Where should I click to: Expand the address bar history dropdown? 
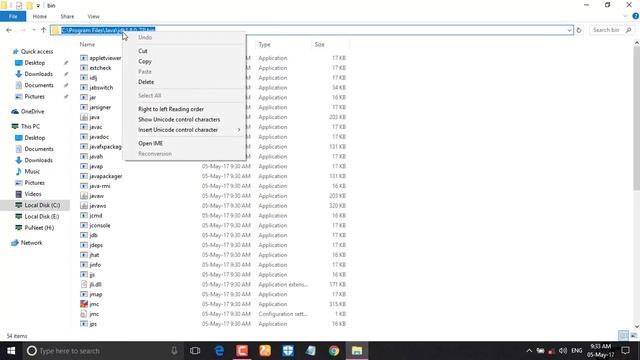(569, 30)
